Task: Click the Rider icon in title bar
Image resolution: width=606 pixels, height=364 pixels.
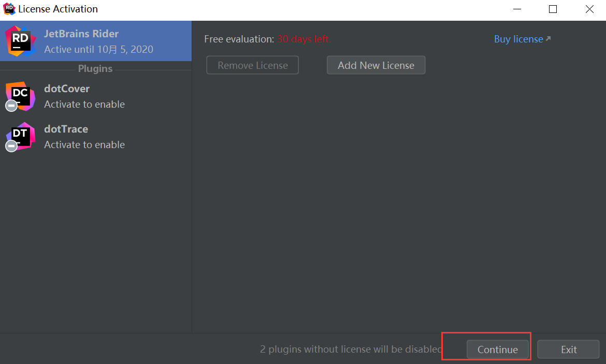Action: point(9,9)
